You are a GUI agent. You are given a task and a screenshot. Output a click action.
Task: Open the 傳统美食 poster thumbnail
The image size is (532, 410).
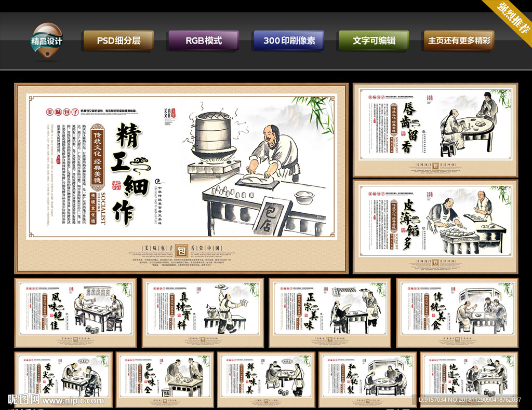tap(457, 313)
